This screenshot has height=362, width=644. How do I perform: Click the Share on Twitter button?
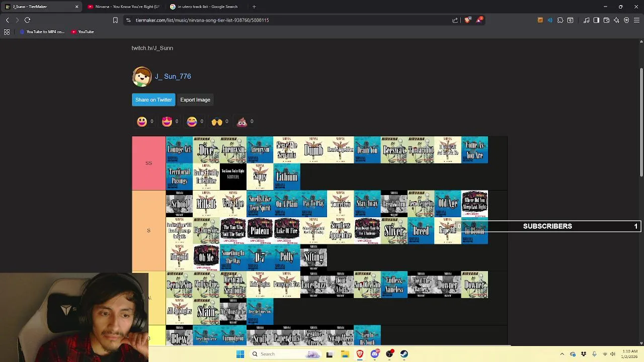tap(153, 100)
